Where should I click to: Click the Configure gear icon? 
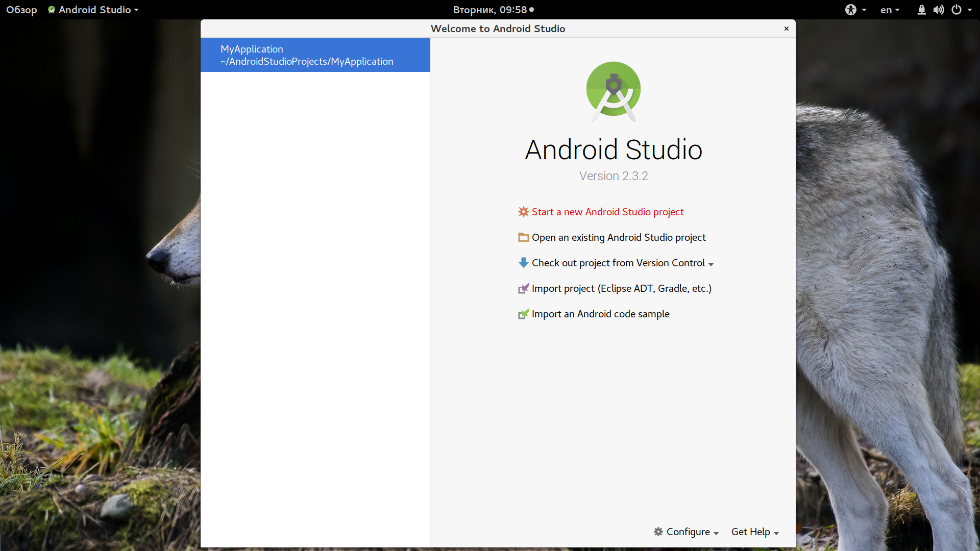[658, 532]
